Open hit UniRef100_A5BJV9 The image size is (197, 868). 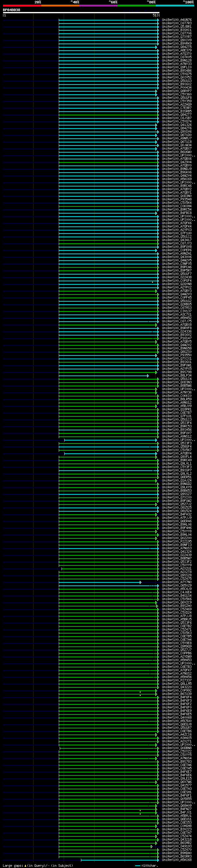(x=176, y=406)
